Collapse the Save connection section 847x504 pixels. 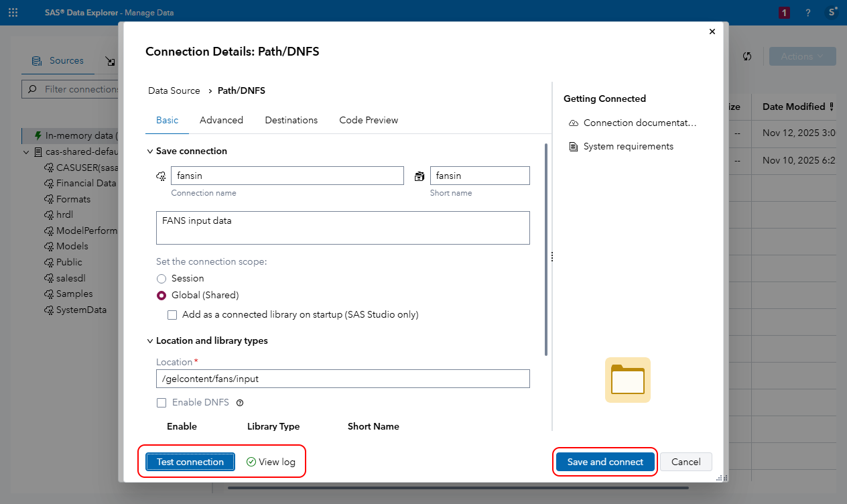pyautogui.click(x=150, y=151)
